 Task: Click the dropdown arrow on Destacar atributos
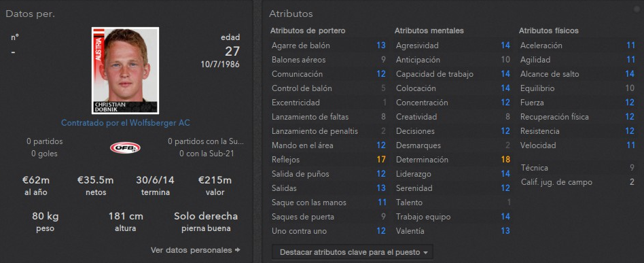(x=425, y=252)
